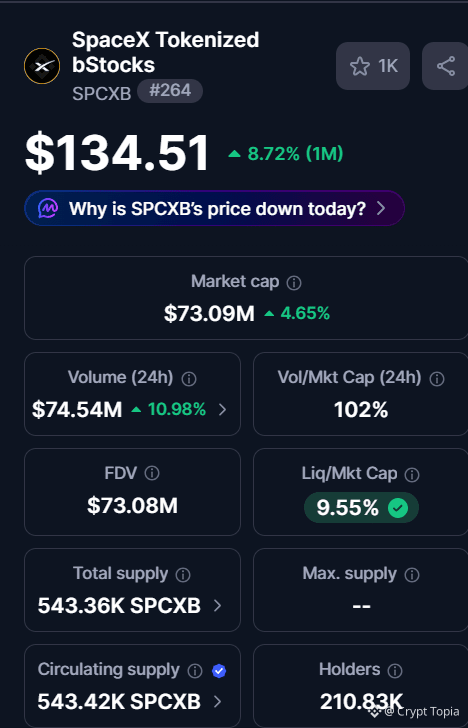Click the 9.55% liquidity badge
Screen dimensions: 468x728
click(x=361, y=508)
